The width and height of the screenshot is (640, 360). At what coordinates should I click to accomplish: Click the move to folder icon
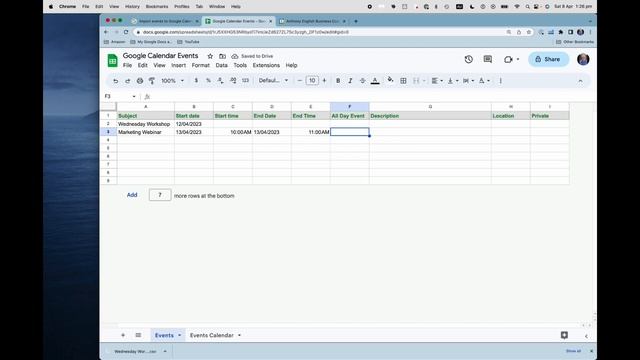tap(222, 56)
